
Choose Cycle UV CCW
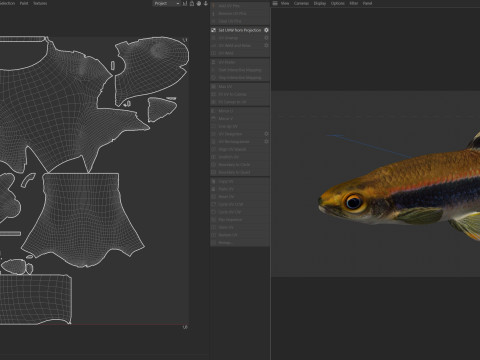[x=240, y=204]
